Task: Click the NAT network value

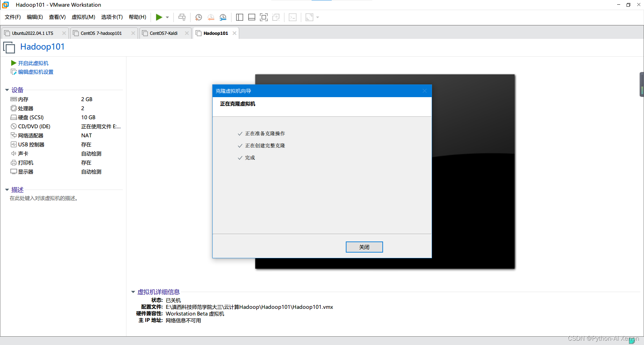Action: coord(87,136)
